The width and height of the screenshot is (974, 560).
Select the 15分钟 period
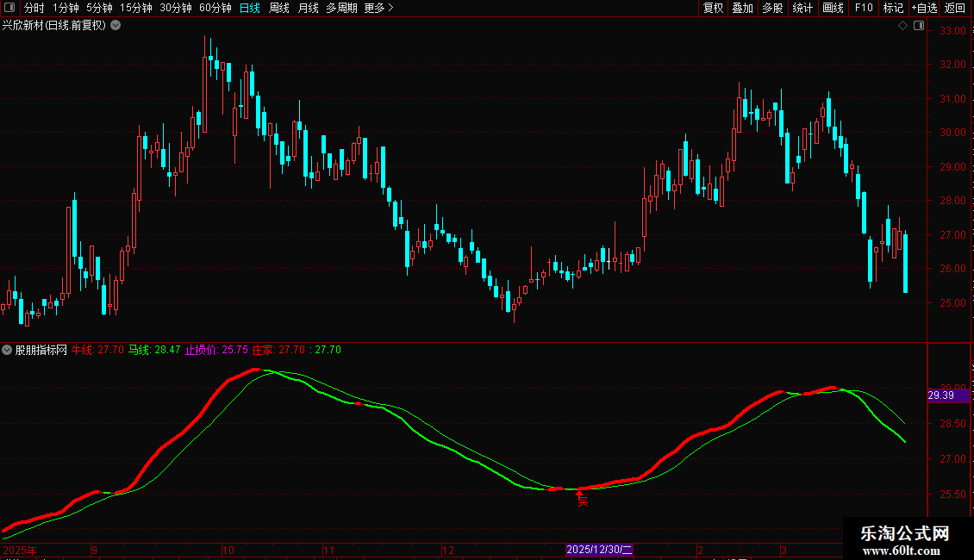click(x=136, y=8)
